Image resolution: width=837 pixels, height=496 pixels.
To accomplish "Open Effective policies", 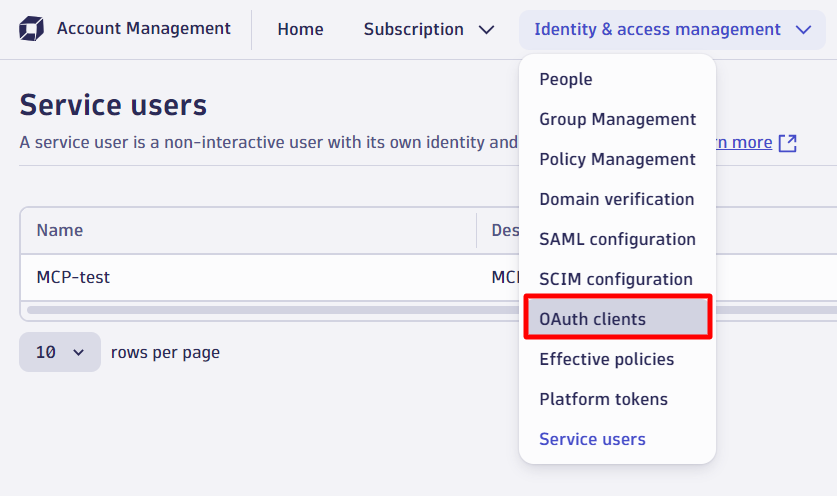I will pos(606,359).
